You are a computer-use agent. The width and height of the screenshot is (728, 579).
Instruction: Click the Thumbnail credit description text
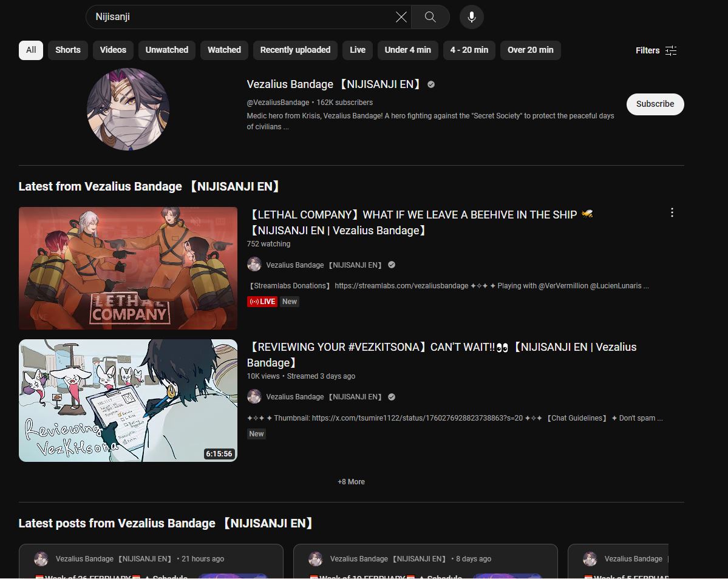pyautogui.click(x=455, y=418)
